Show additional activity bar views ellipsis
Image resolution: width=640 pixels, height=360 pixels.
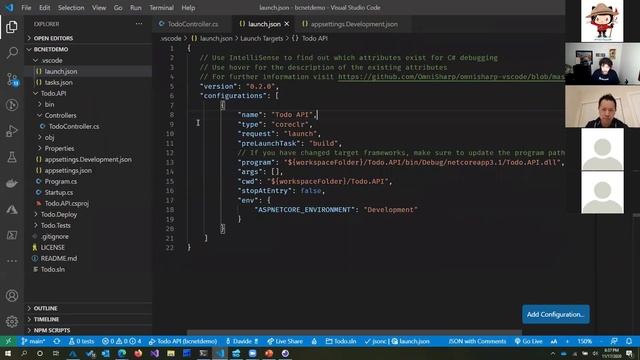[x=12, y=261]
